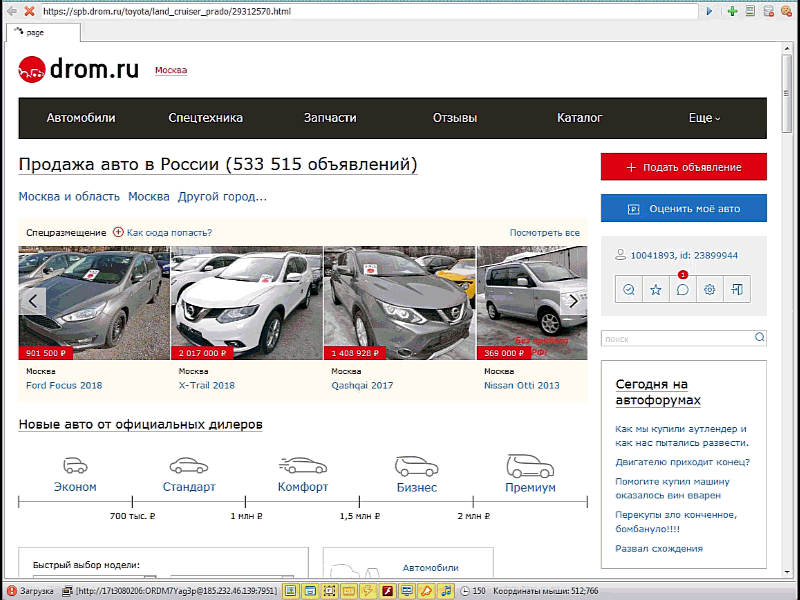Screen dimensions: 800x600
Task: Open the Ford Focus 2018 listing link
Action: tap(64, 385)
